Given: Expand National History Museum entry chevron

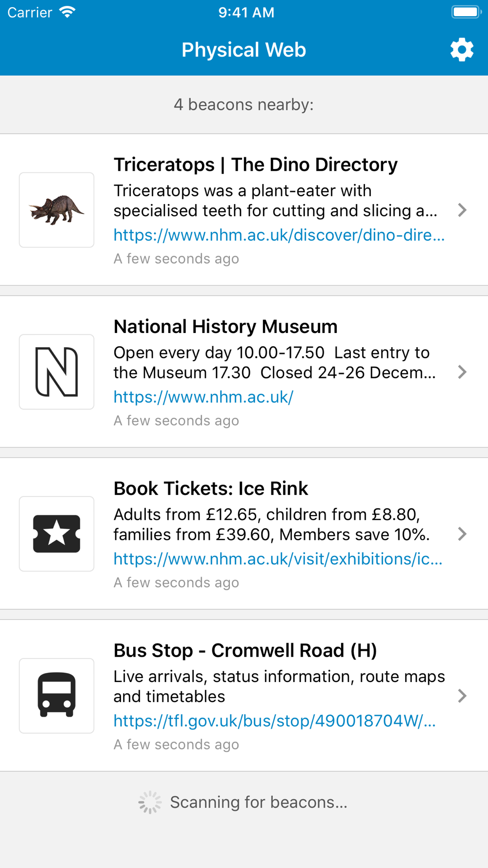Looking at the screenshot, I should (462, 372).
